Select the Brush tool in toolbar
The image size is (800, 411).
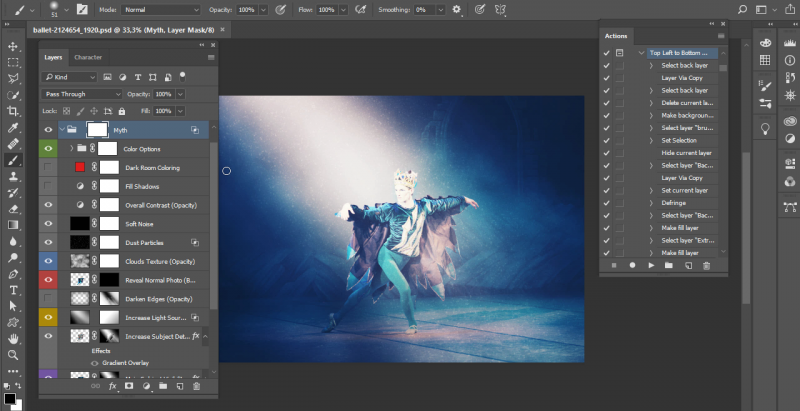[x=13, y=160]
